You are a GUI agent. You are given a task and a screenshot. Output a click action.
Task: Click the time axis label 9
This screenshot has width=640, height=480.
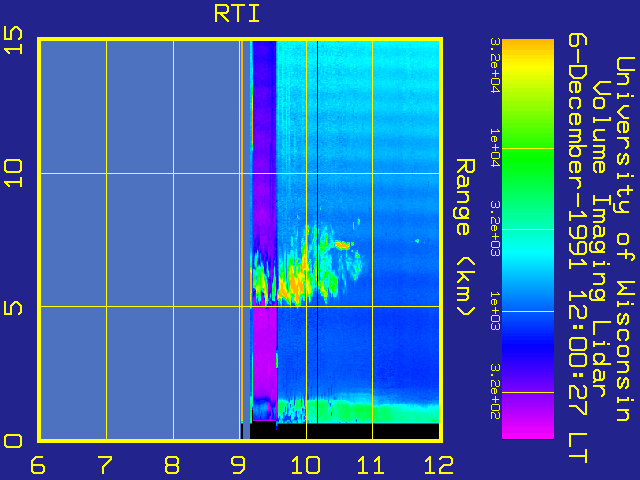(238, 465)
